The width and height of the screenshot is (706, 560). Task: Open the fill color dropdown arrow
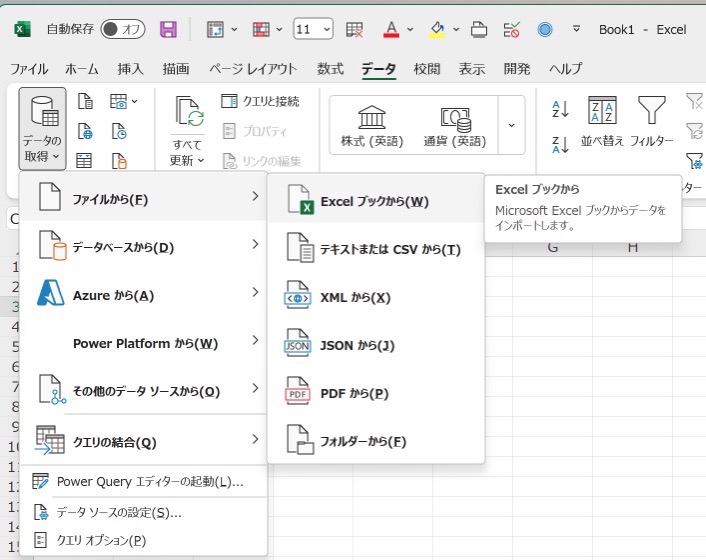pyautogui.click(x=456, y=30)
